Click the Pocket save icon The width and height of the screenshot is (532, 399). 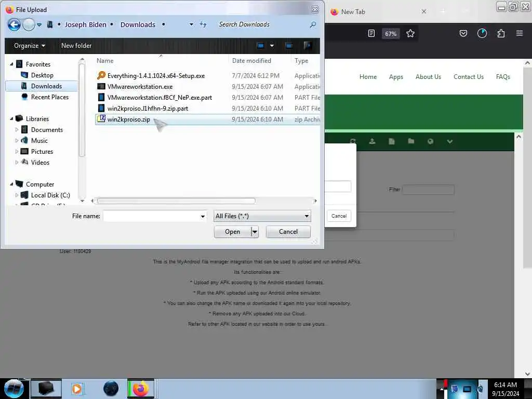click(463, 33)
